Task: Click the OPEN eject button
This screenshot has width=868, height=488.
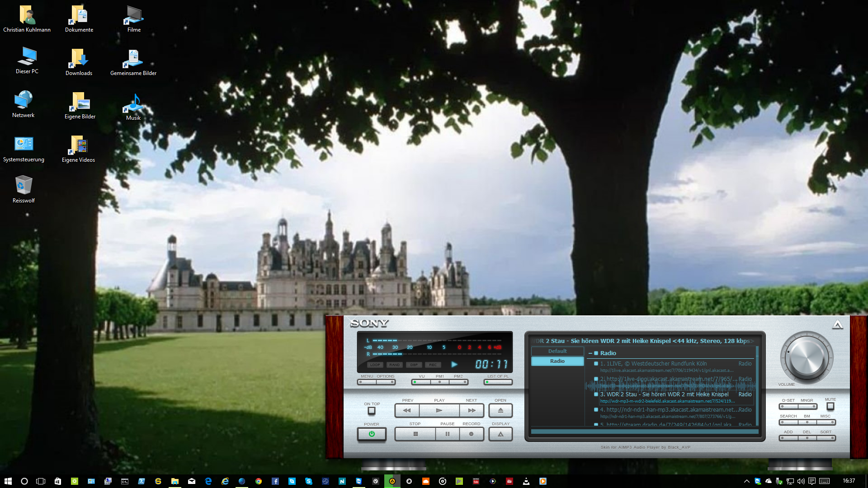Action: tap(500, 410)
